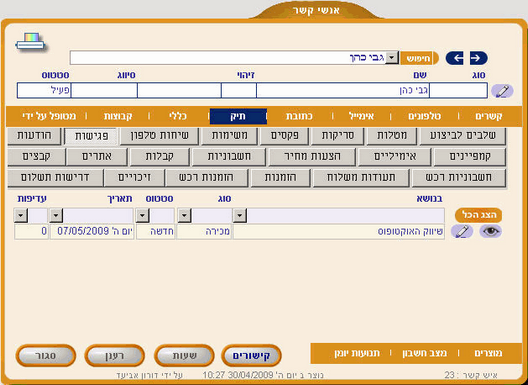
Task: Switch to the טלפונים tab
Action: pos(425,116)
